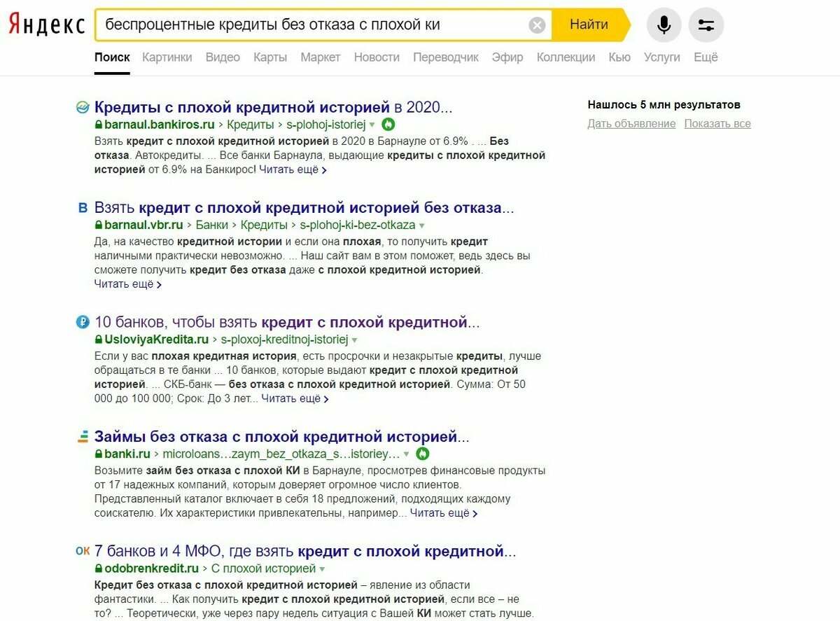840x621 pixels.
Task: Open the barnaul.vbr.ru domain link
Action: click(x=143, y=225)
